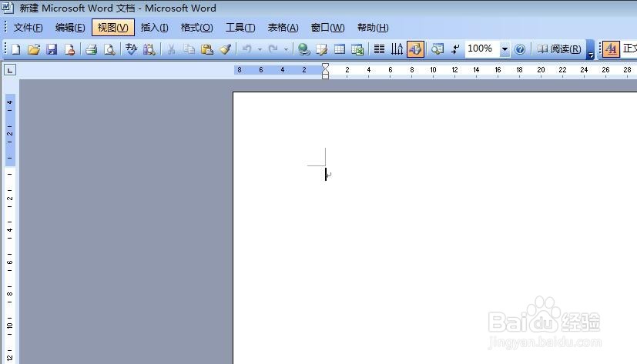Image resolution: width=637 pixels, height=364 pixels.
Task: Open Word Help question mark icon
Action: [520, 49]
